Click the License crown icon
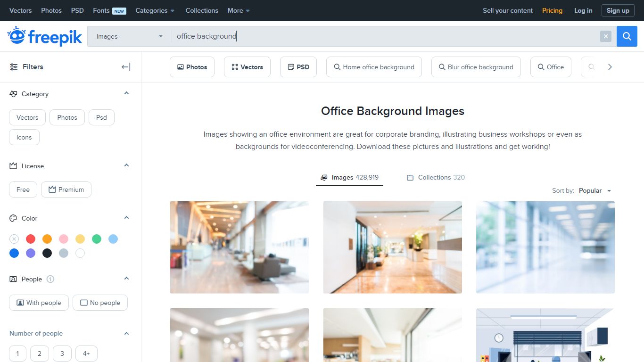This screenshot has width=644, height=362. pos(13,166)
